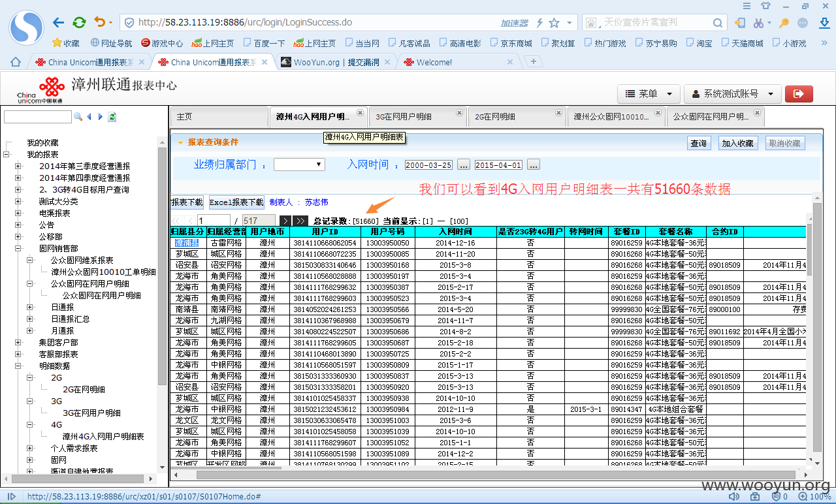Click the previous-result left arrow in sidebar
836x504 pixels.
pyautogui.click(x=89, y=117)
